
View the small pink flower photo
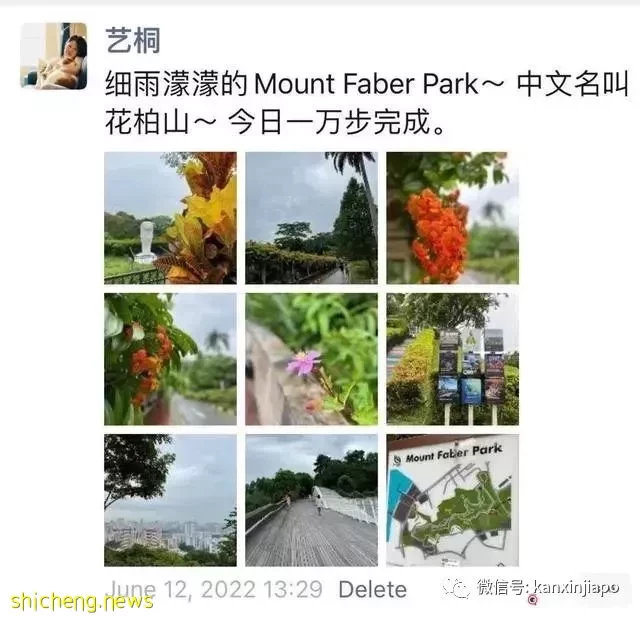(311, 359)
